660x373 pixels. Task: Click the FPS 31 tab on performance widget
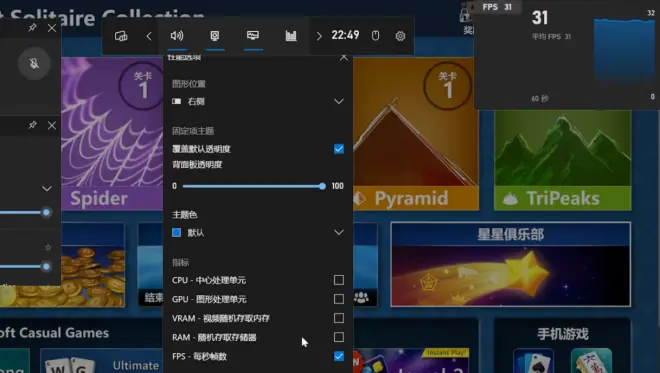tap(497, 7)
